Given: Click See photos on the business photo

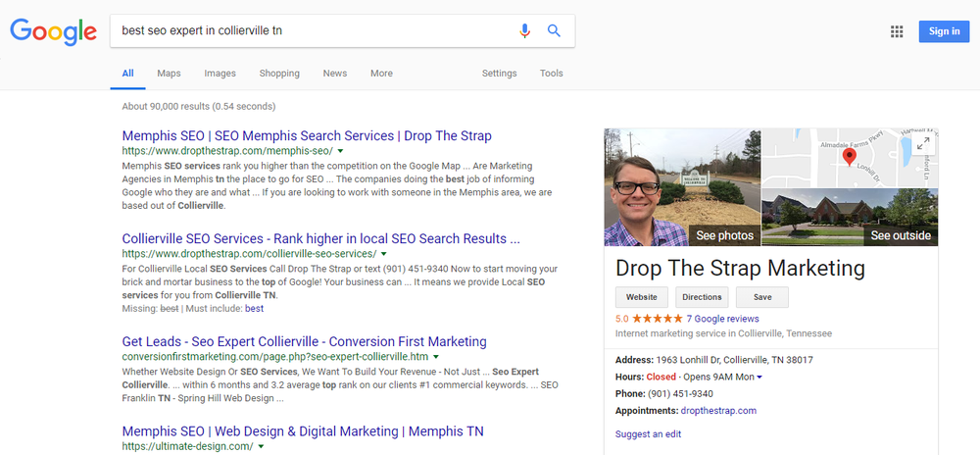Looking at the screenshot, I should point(724,235).
